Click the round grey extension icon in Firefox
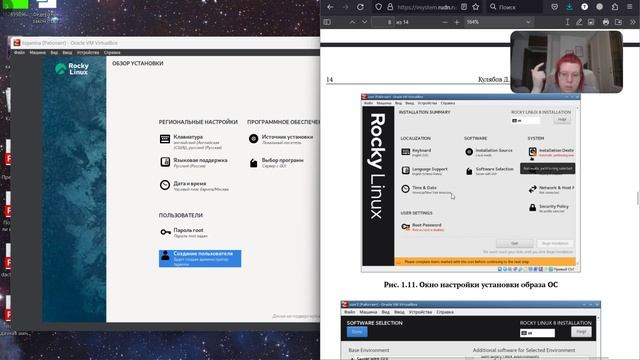Image resolution: width=640 pixels, height=360 pixels. coord(600,7)
